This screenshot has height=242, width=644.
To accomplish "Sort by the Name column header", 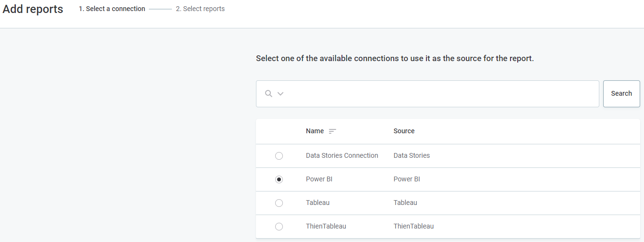I will click(315, 131).
